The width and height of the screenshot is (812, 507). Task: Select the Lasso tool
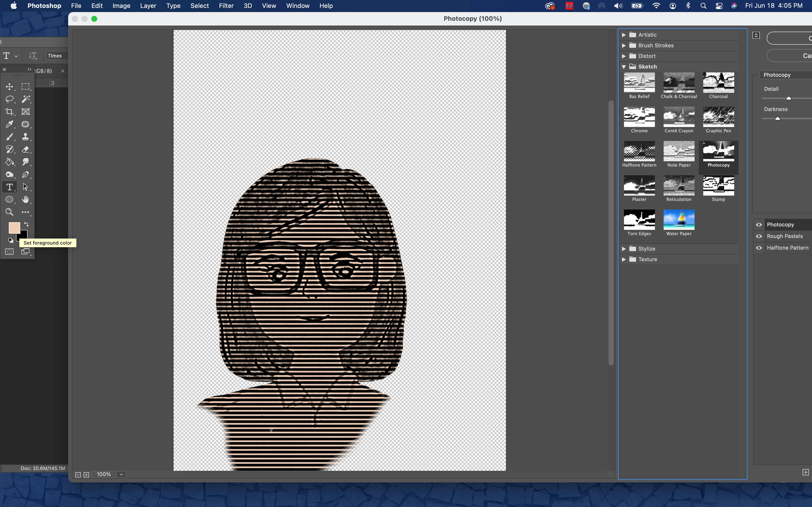pyautogui.click(x=9, y=99)
